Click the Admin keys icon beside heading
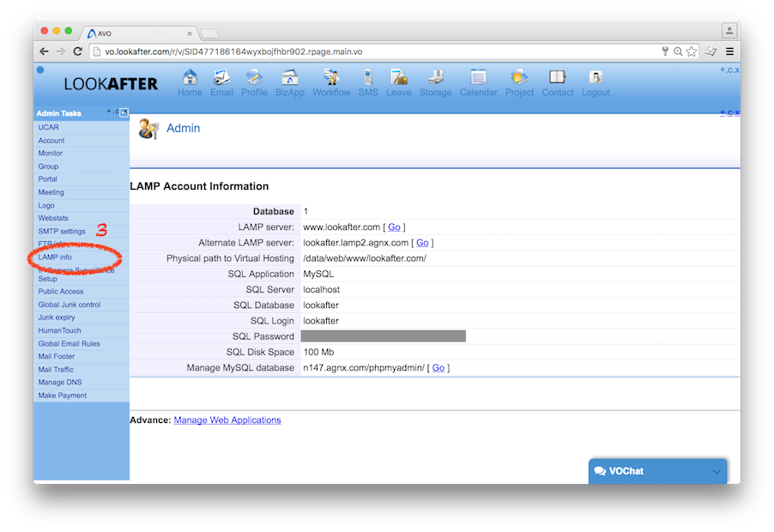 point(148,129)
